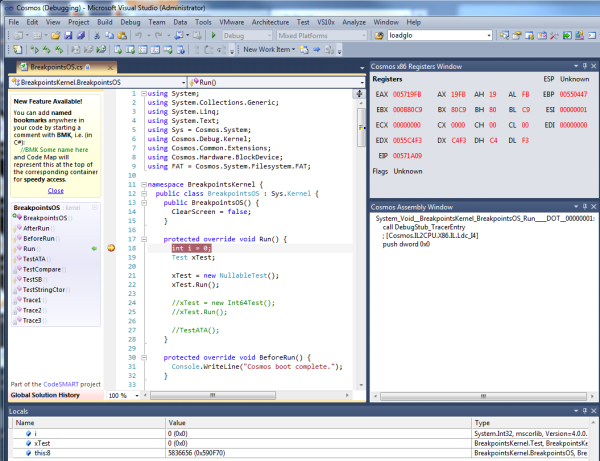
Task: Pin the Cosmos x86 Registers Window
Action: (x=585, y=66)
